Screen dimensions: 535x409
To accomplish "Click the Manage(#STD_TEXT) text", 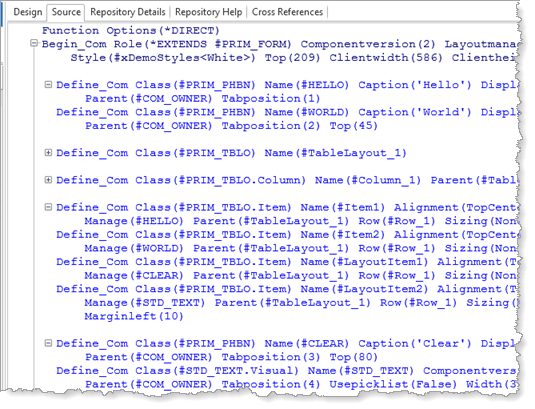I will coord(145,303).
